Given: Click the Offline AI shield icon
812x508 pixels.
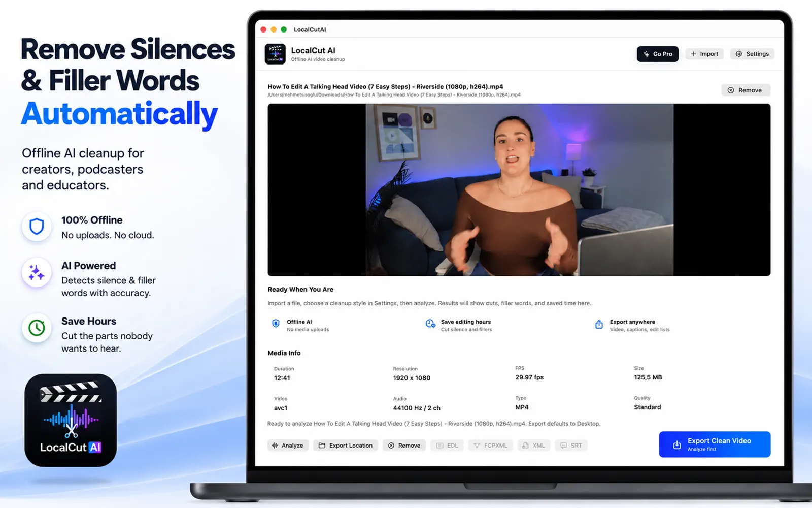Looking at the screenshot, I should [276, 324].
